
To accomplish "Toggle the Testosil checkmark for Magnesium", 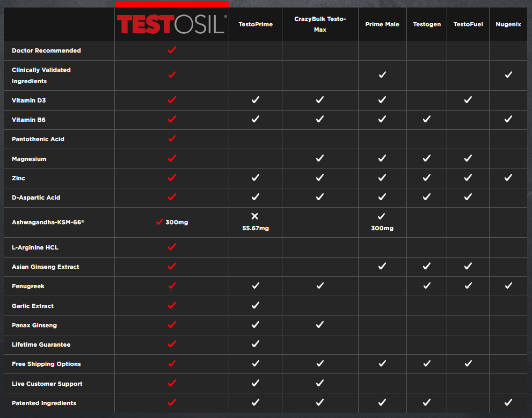I will click(x=171, y=158).
